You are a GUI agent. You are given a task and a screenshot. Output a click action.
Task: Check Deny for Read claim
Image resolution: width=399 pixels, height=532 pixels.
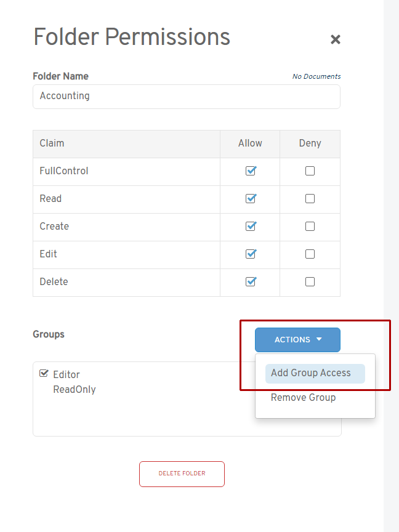[310, 199]
